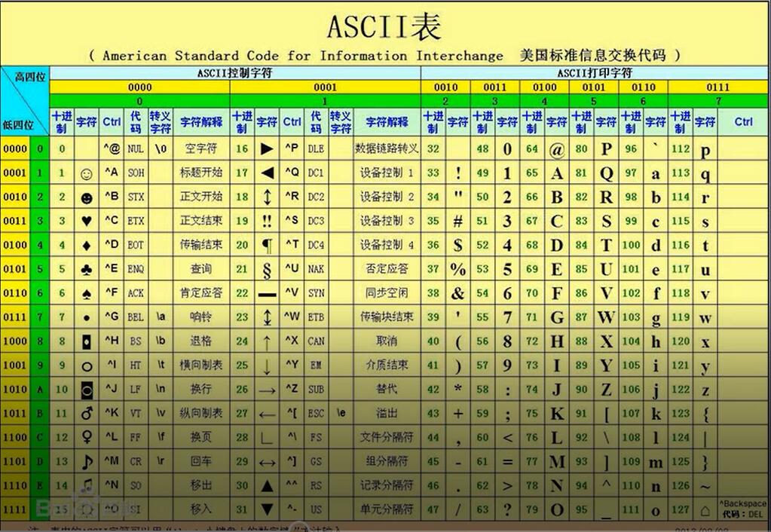Click the "^Z" Ctrl cell

tap(292, 389)
